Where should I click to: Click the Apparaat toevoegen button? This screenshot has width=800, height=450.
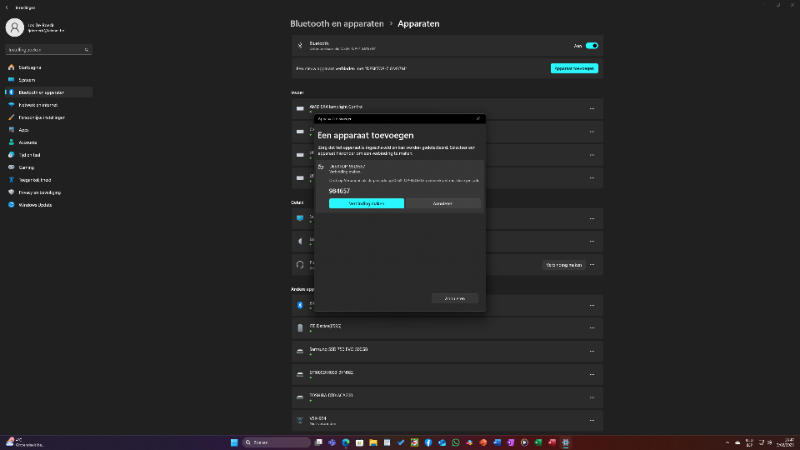574,68
